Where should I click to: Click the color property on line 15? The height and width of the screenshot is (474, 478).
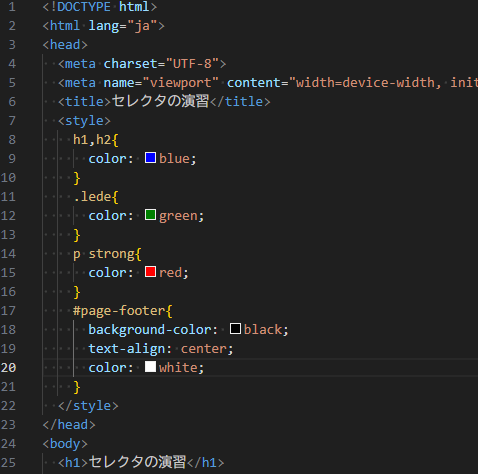click(x=107, y=273)
